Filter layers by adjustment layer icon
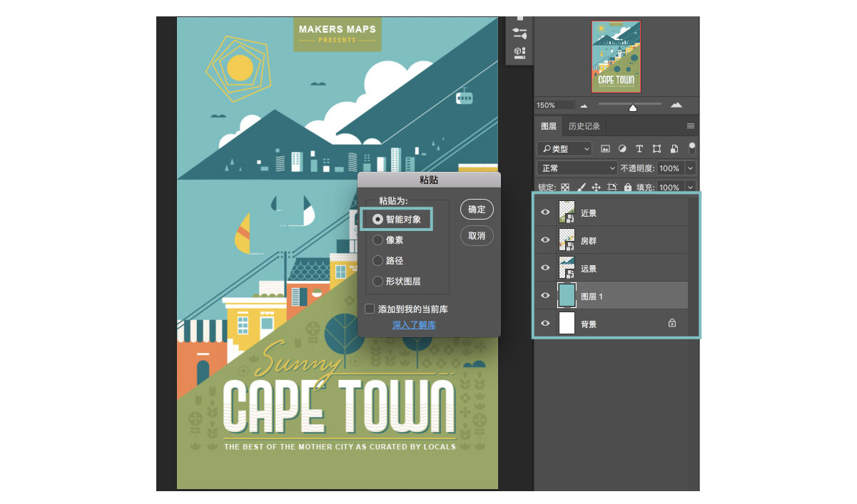 point(622,149)
